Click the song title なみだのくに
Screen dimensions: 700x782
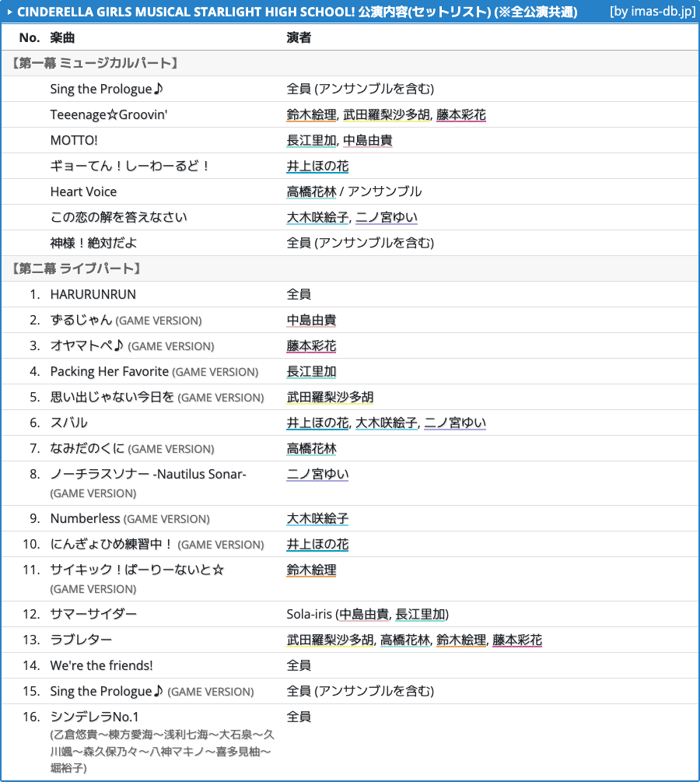coord(87,448)
